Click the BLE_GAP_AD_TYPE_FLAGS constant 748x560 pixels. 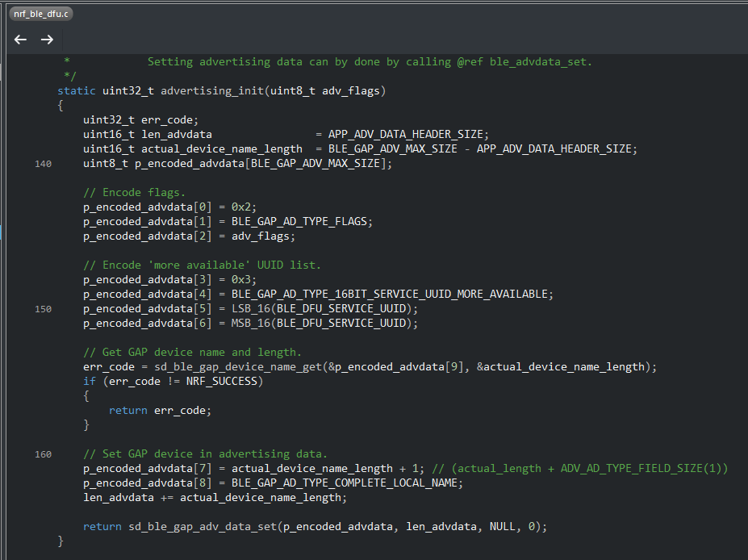(302, 221)
